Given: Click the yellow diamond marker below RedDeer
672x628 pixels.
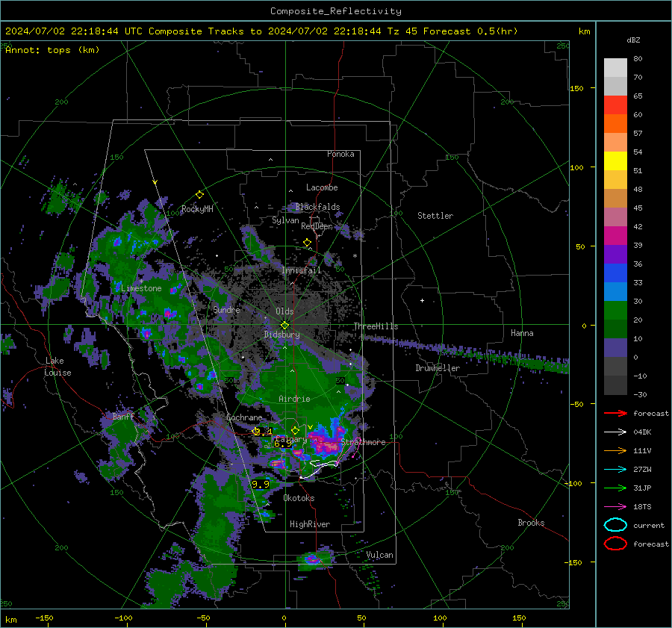Looking at the screenshot, I should click(307, 243).
